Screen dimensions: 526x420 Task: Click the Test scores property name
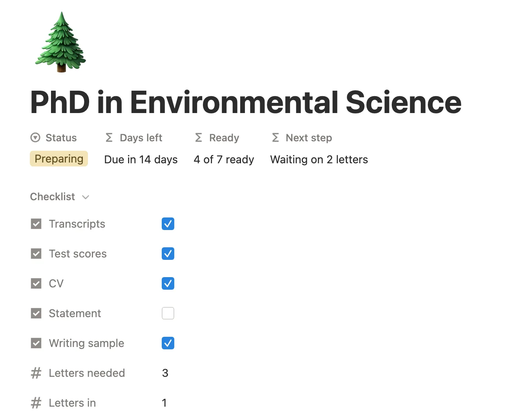click(x=78, y=254)
